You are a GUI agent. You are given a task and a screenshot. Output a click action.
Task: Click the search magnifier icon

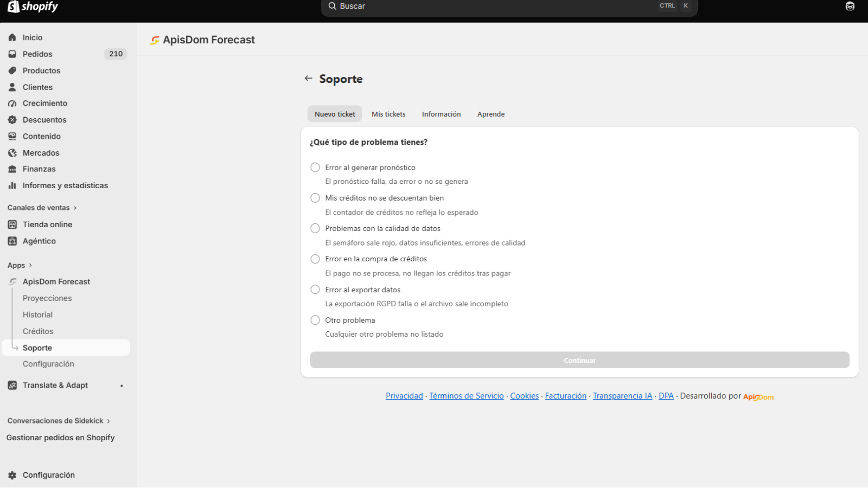pos(333,6)
